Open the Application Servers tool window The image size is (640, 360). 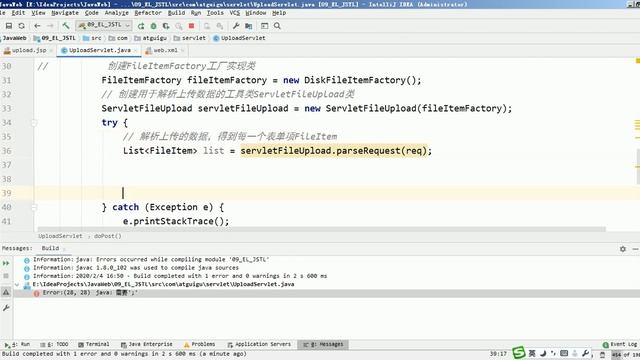[x=259, y=344]
